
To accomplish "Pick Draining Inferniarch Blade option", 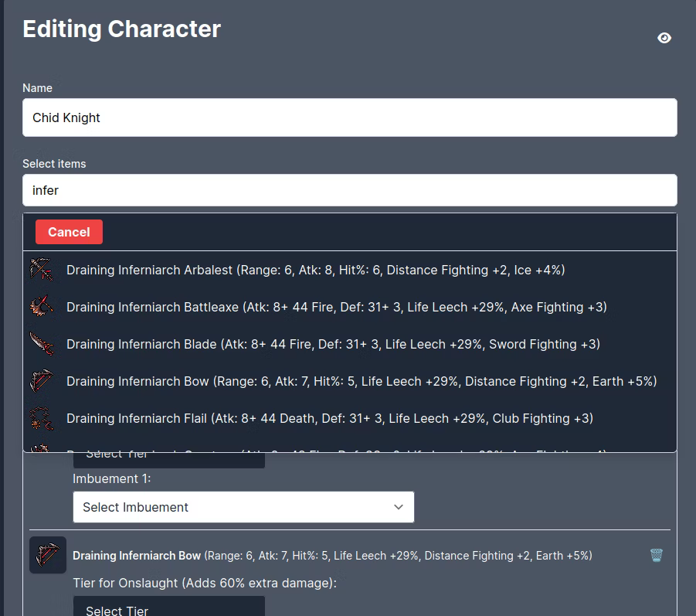I will pos(350,344).
